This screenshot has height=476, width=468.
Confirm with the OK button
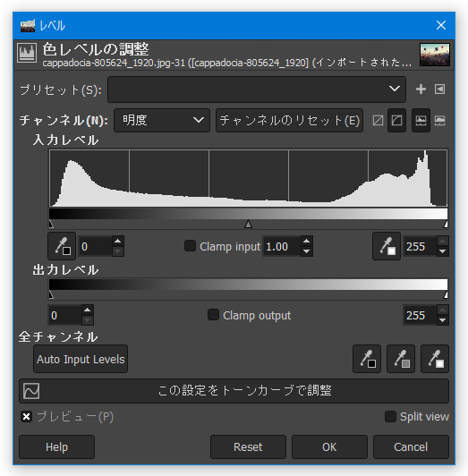pos(329,446)
